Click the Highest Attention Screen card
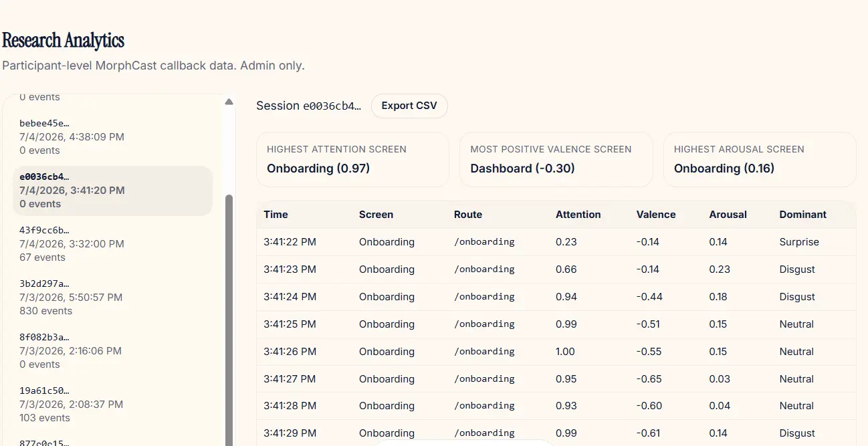The image size is (868, 446). click(x=352, y=159)
